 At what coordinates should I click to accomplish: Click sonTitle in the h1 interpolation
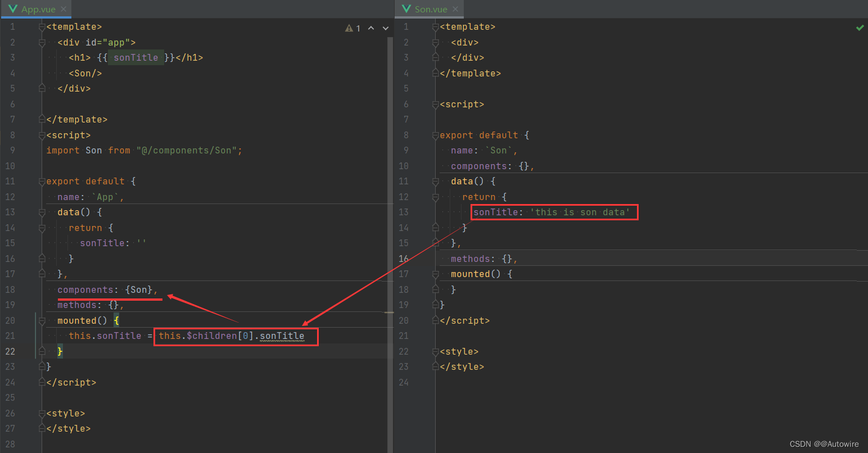(136, 58)
